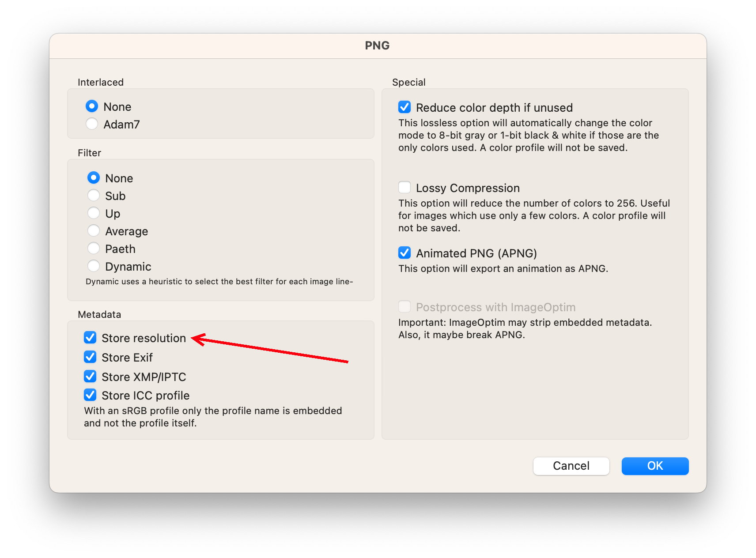Screen dimensions: 756x558
Task: Select Filter None radio button
Action: pos(94,178)
